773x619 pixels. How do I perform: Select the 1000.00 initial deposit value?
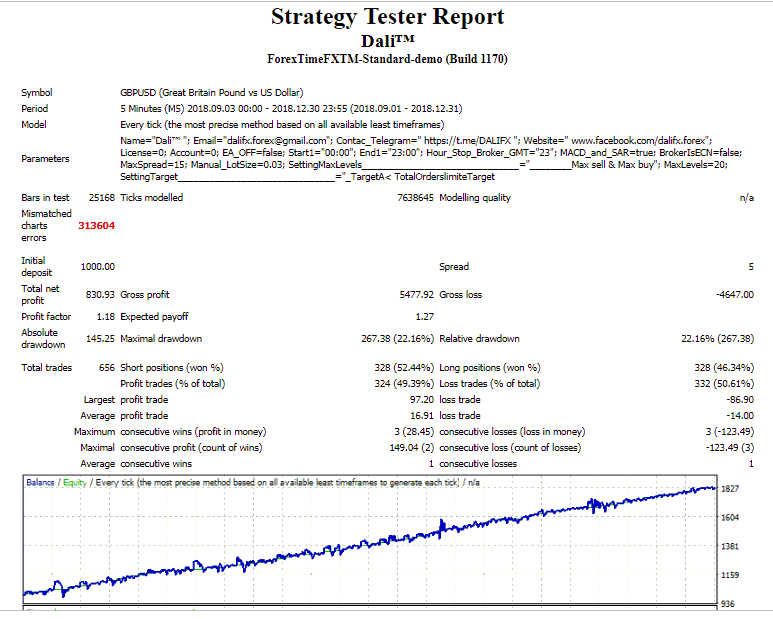coord(97,267)
